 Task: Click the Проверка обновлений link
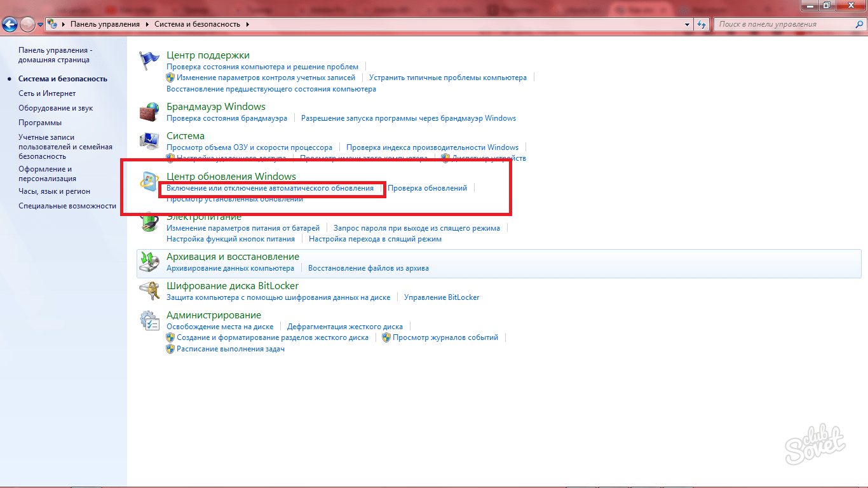[427, 188]
